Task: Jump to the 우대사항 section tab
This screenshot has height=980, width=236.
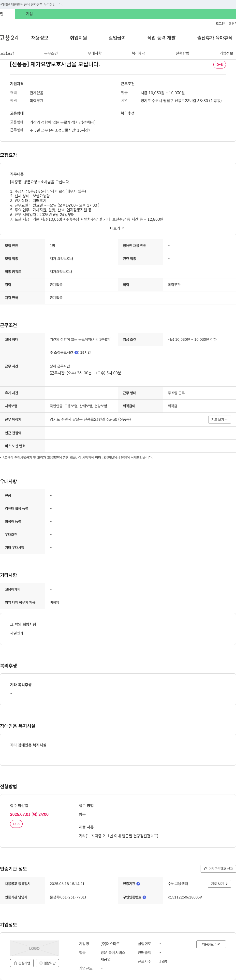Action: (x=95, y=53)
